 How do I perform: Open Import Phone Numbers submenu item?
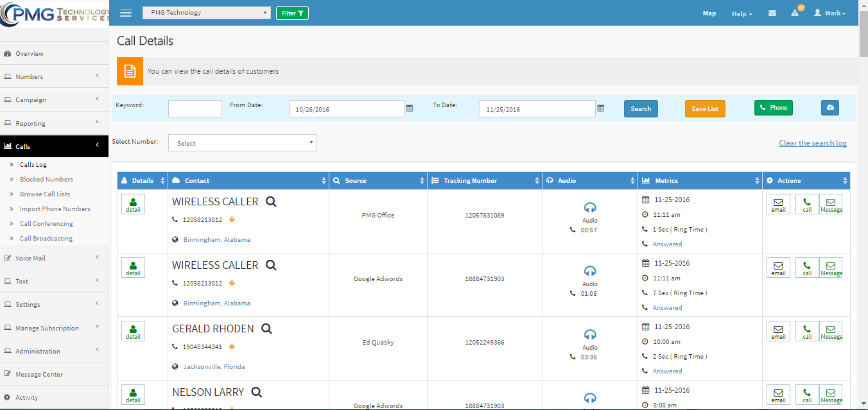(x=55, y=209)
